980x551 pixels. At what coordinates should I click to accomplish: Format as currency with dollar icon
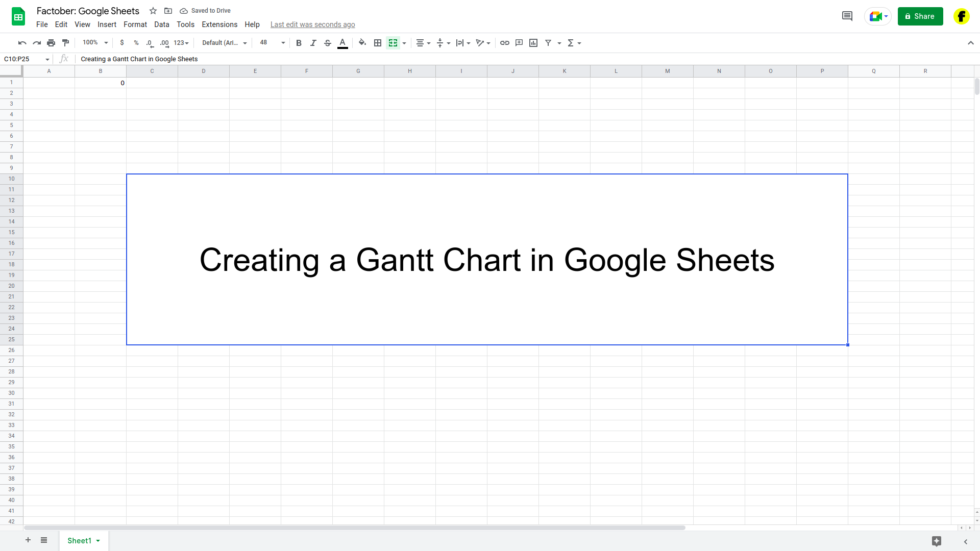click(122, 43)
